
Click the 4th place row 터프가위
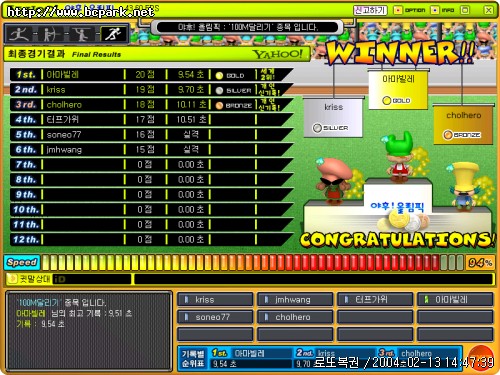point(152,119)
